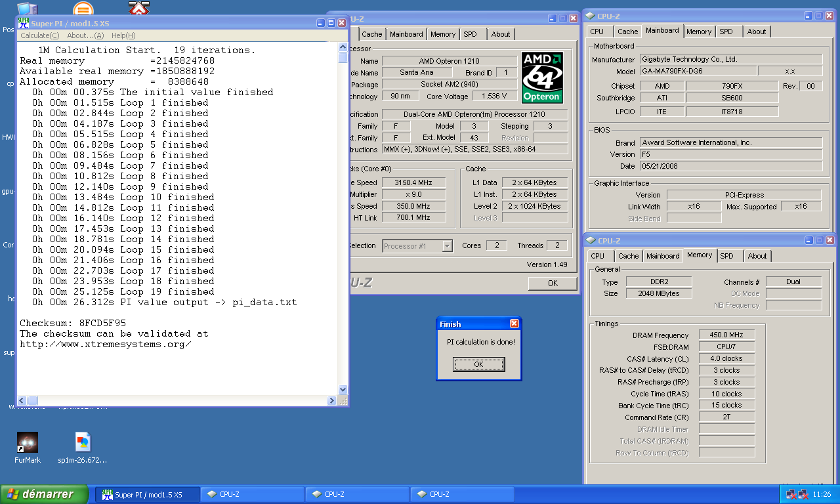Select Cache tab in Memory window
This screenshot has height=504, width=840.
point(628,256)
